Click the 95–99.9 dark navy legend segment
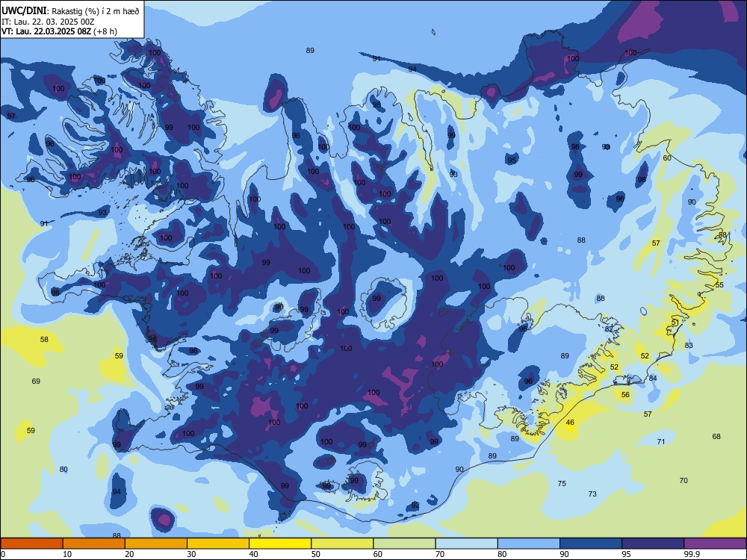 653,544
